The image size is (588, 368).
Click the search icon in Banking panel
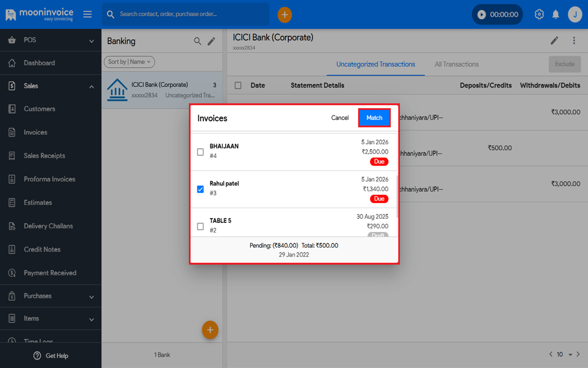(198, 41)
